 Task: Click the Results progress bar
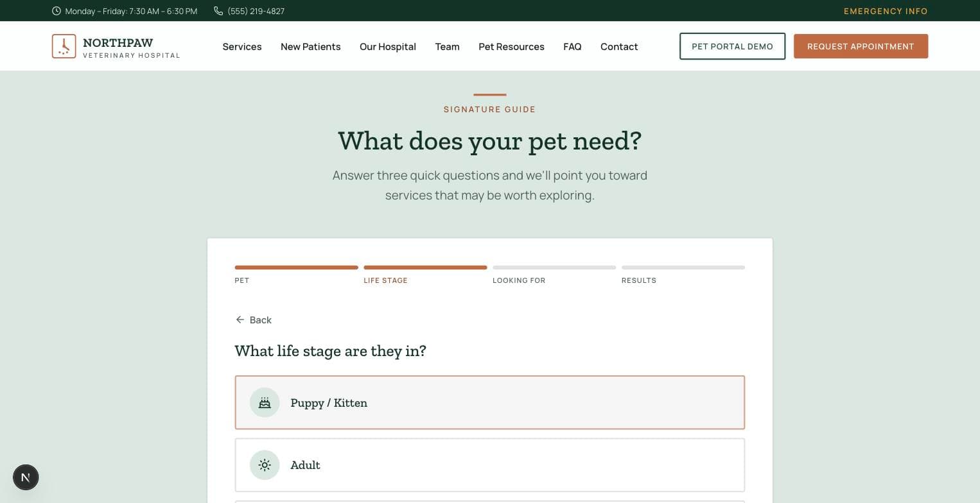pyautogui.click(x=683, y=268)
